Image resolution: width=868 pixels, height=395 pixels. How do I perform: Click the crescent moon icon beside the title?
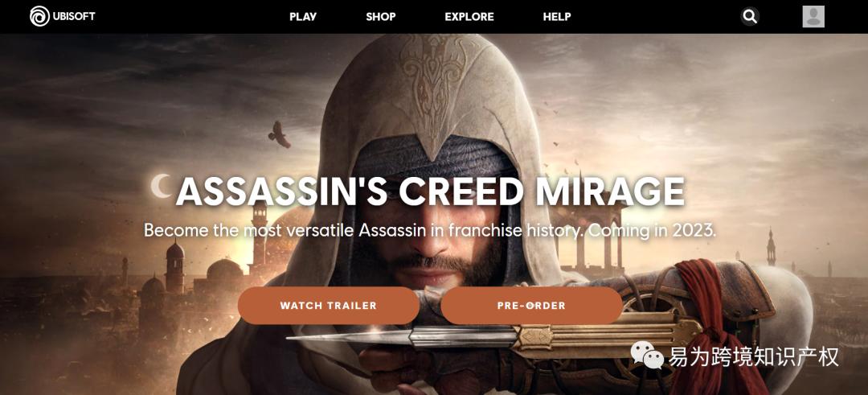[x=161, y=186]
